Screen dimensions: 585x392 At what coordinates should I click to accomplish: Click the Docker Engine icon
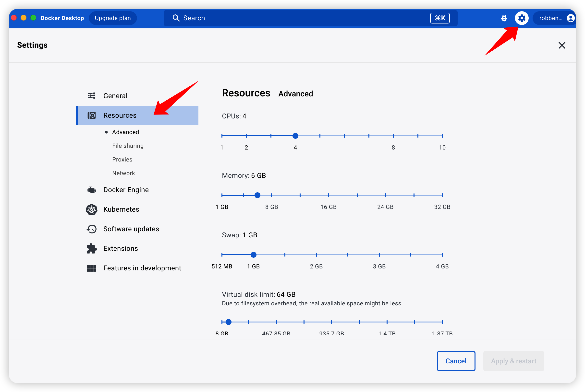click(91, 190)
